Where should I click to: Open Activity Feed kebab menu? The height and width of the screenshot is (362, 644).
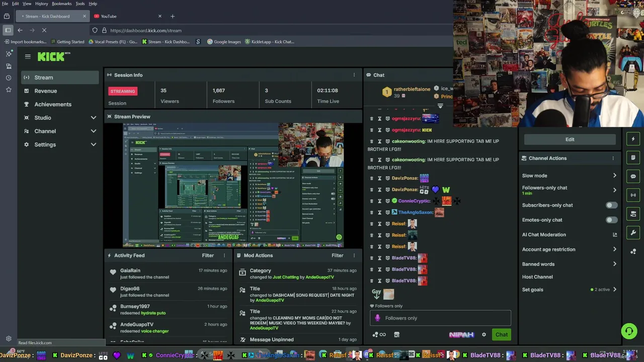pyautogui.click(x=224, y=255)
